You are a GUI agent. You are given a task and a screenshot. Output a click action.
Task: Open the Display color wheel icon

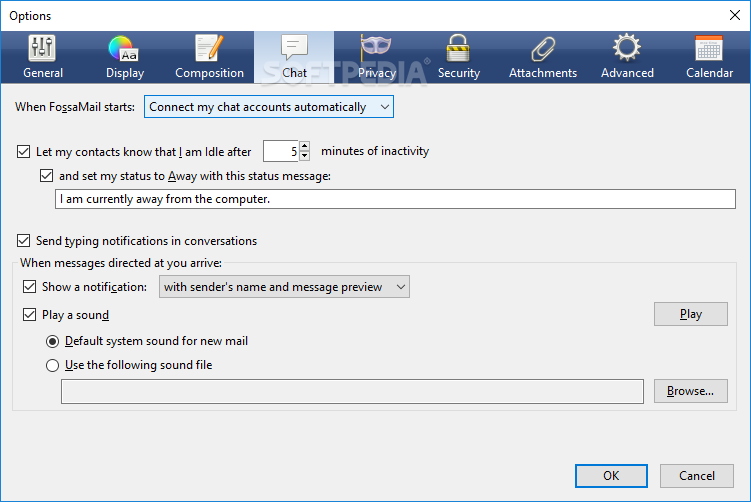[x=124, y=48]
